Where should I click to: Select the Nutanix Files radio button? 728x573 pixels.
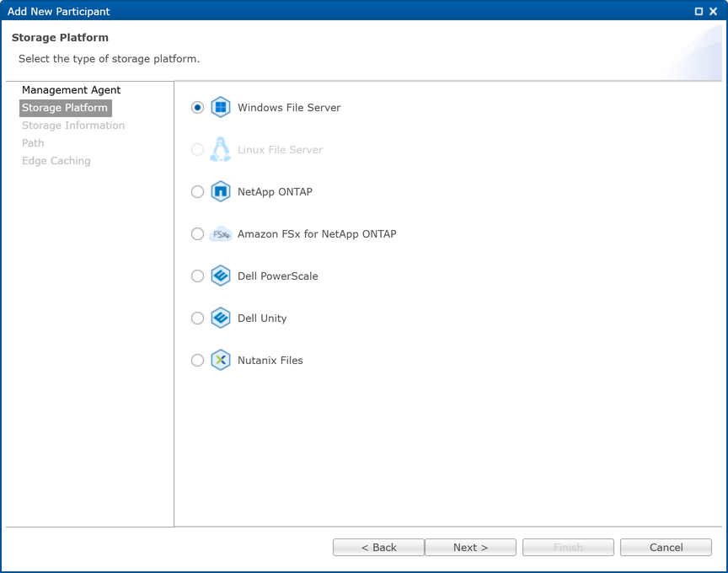pyautogui.click(x=197, y=361)
